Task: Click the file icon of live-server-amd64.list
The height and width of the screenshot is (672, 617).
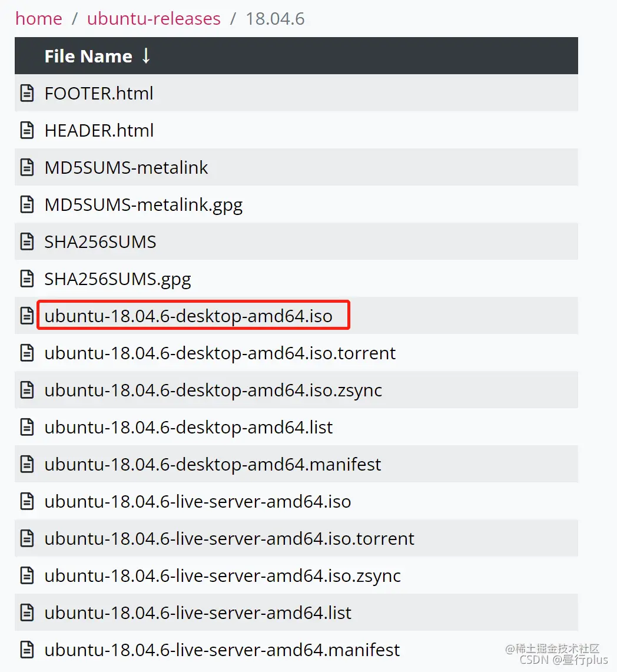Action: (x=27, y=613)
